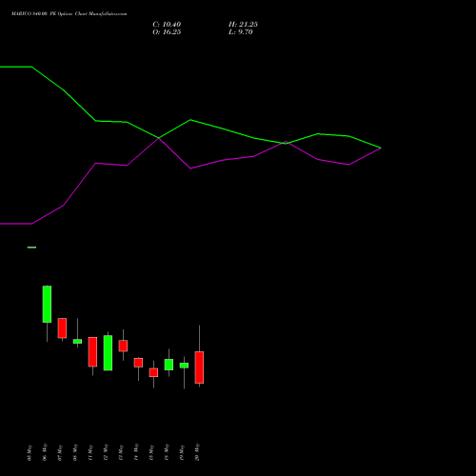Viewport: 476px width, 476px height.
Task: Select the tall green candle above 06 May
Action: pos(47,304)
